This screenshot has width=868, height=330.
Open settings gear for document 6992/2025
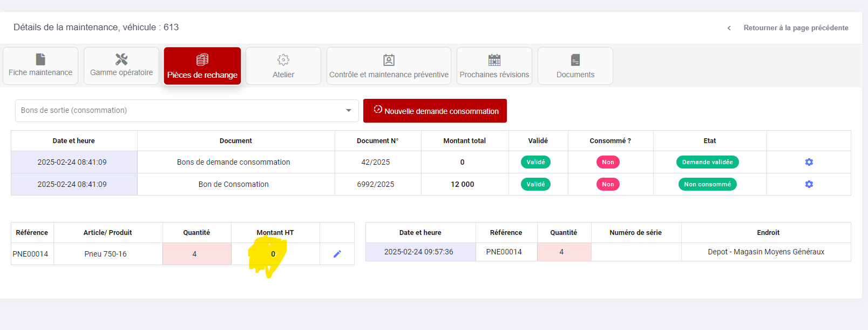[x=809, y=184]
